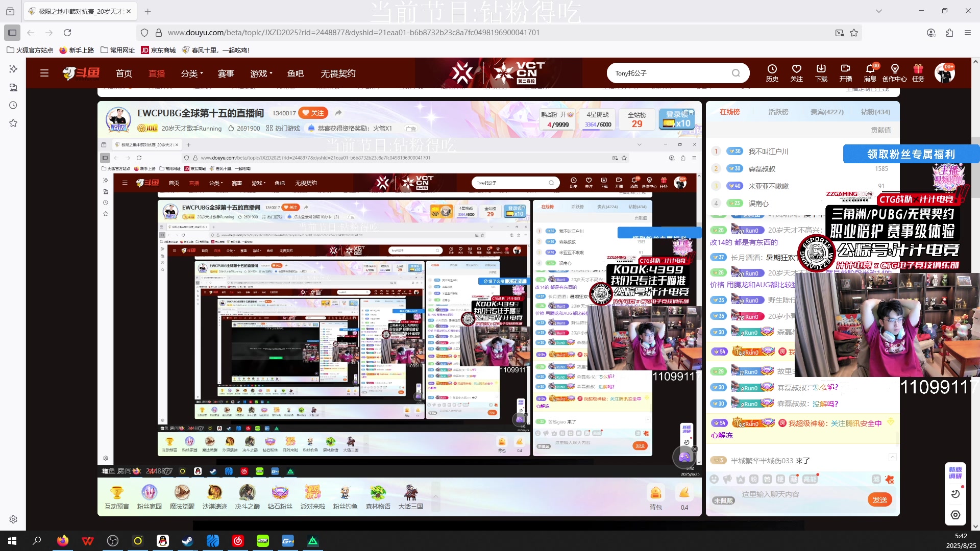This screenshot has width=980, height=551.
Task: Open the 热门游戏 category link
Action: click(x=283, y=128)
